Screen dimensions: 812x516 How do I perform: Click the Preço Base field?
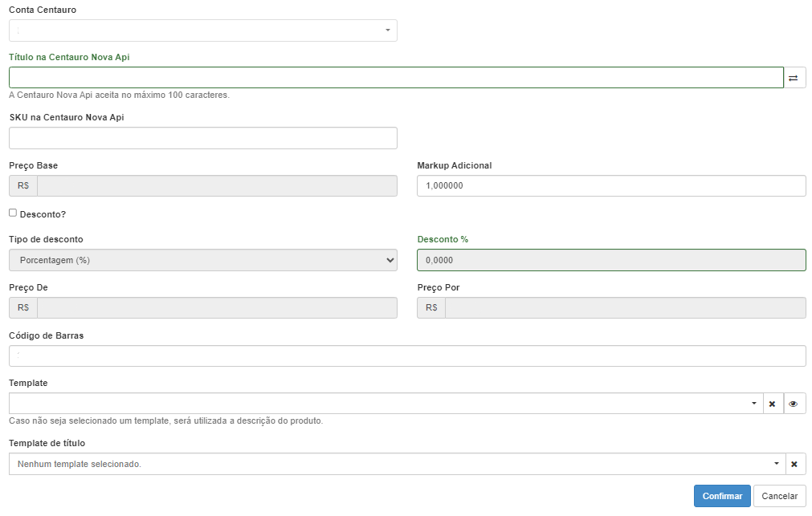tap(217, 186)
